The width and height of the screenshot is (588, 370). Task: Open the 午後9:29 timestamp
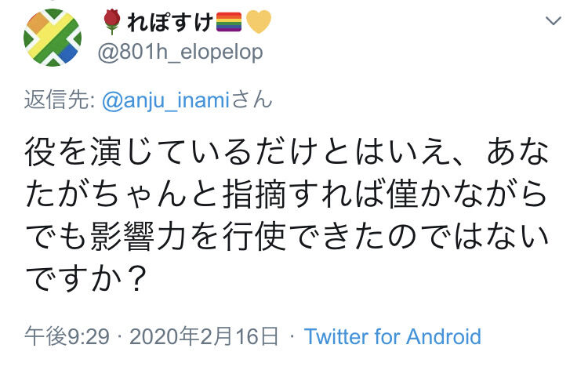(x=67, y=336)
